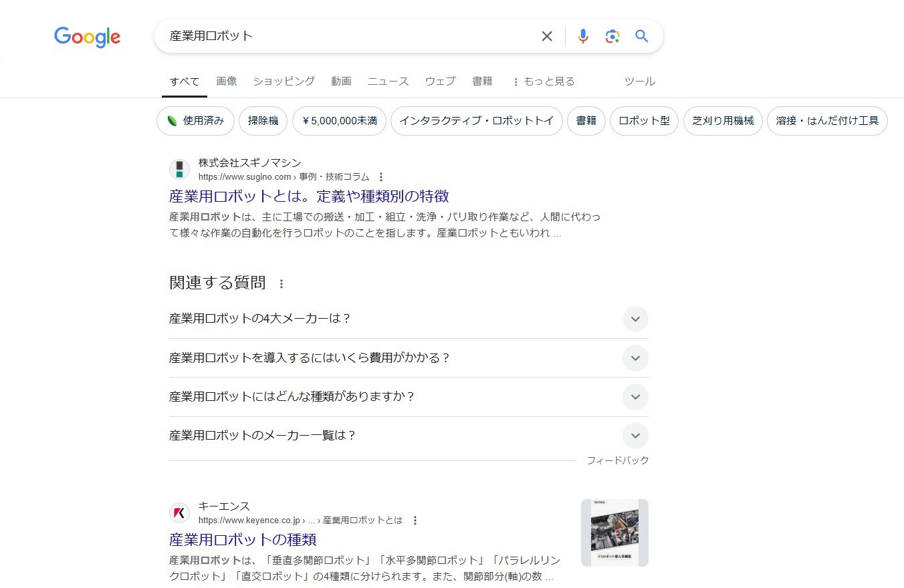
Task: Click the キーエンス site name
Action: point(224,506)
